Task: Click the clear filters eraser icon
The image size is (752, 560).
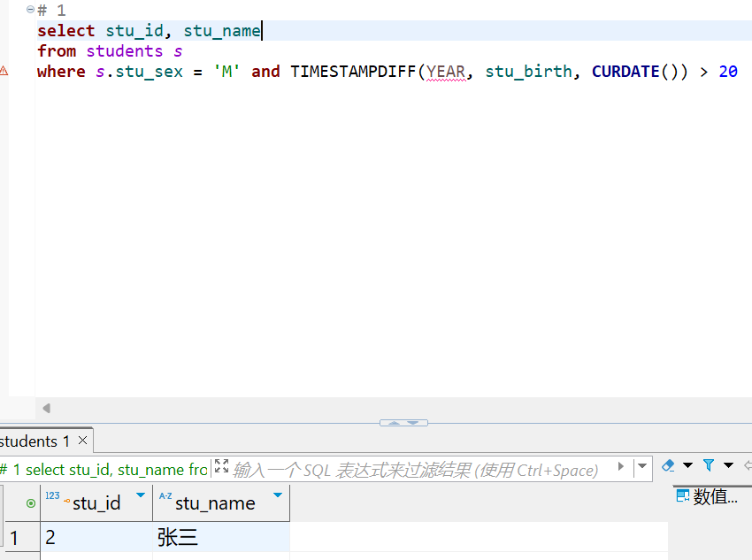Action: point(669,465)
